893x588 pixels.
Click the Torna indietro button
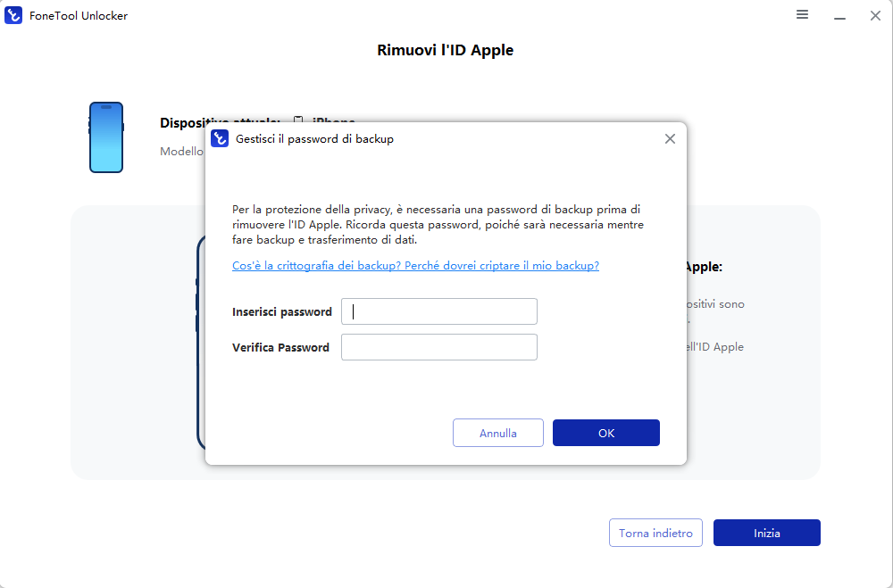655,533
